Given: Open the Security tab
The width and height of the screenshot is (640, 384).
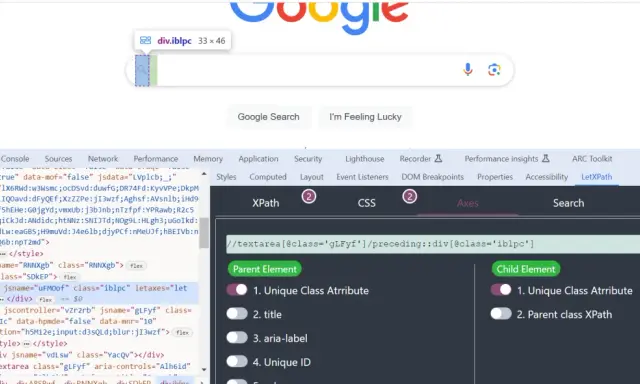Looking at the screenshot, I should tap(308, 159).
